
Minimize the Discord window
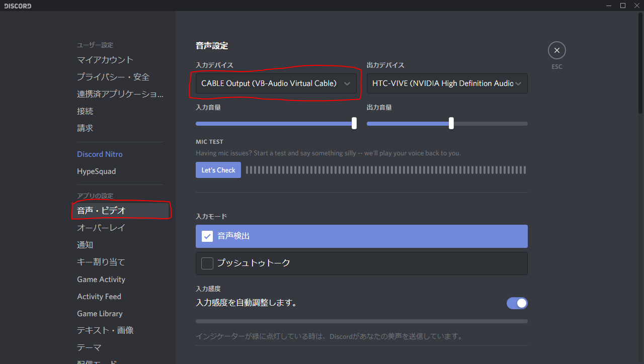click(609, 6)
